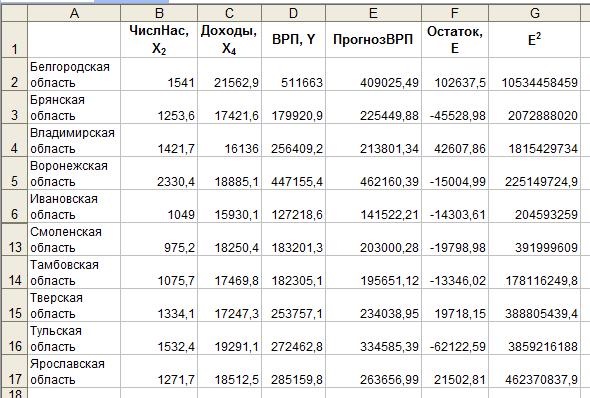Click the ЧислНас, X2 header cell

point(159,39)
